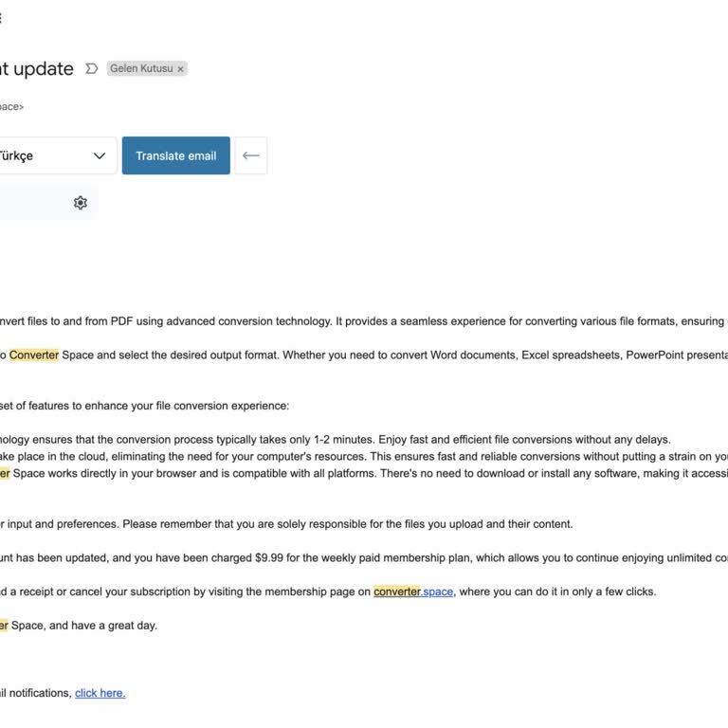Click the '$9.99' charge amount in the email

(x=269, y=557)
